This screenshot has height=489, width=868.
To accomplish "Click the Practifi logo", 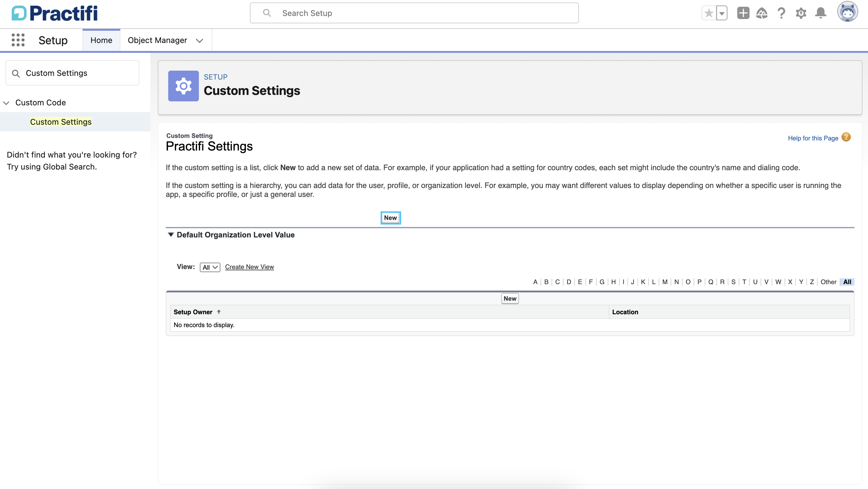I will click(x=54, y=13).
